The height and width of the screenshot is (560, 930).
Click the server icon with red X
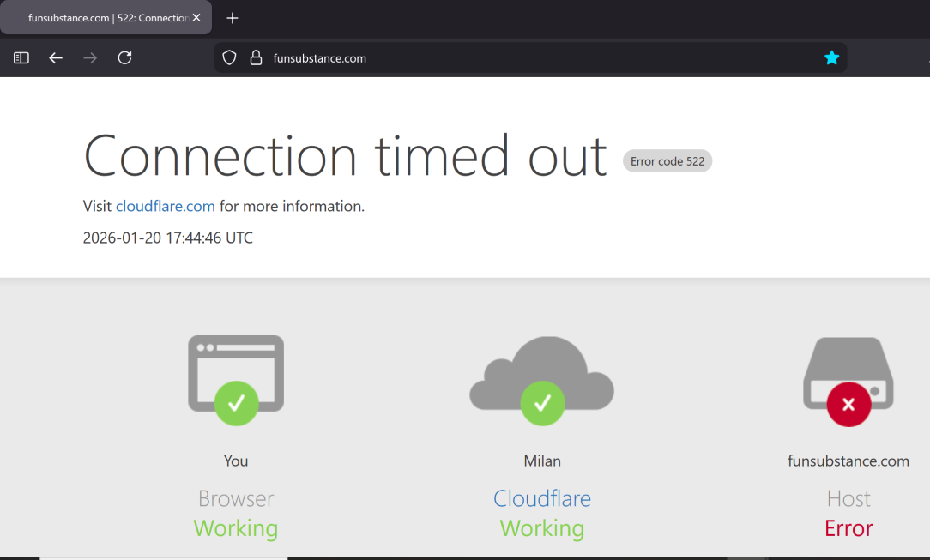pyautogui.click(x=848, y=382)
